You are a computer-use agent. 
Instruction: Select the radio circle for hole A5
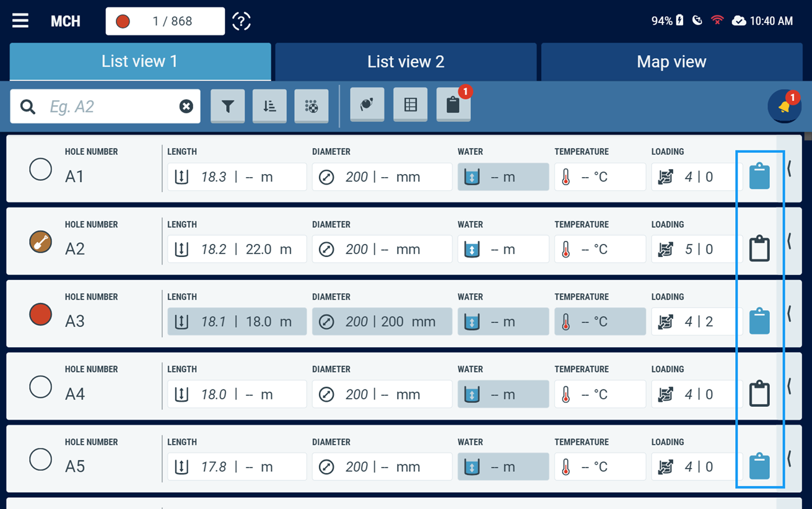coord(41,459)
